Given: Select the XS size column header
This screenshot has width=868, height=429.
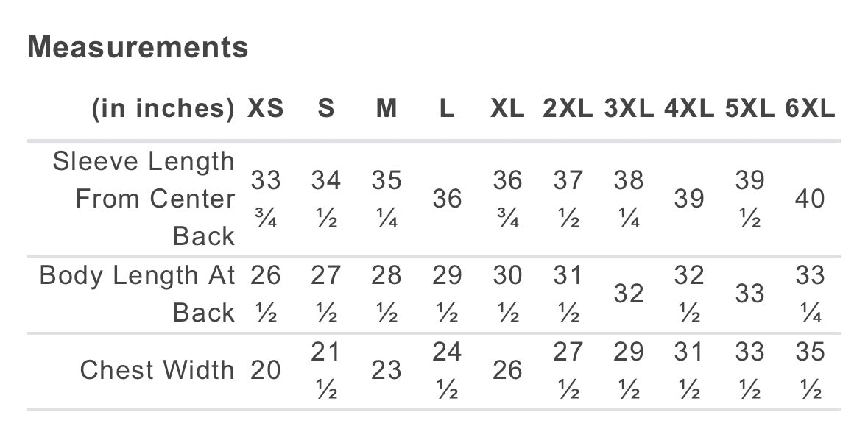Looking at the screenshot, I should coord(265,109).
